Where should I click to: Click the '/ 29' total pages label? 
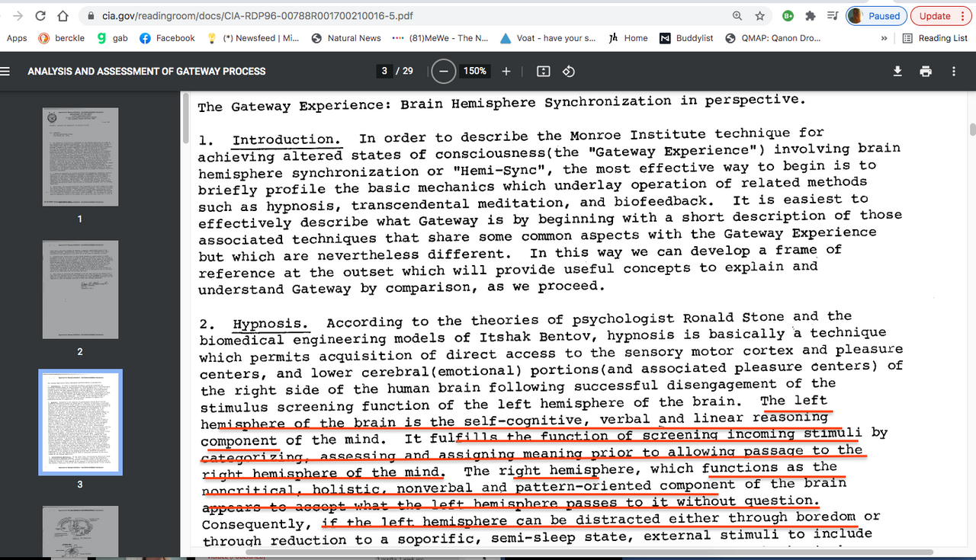(x=404, y=71)
